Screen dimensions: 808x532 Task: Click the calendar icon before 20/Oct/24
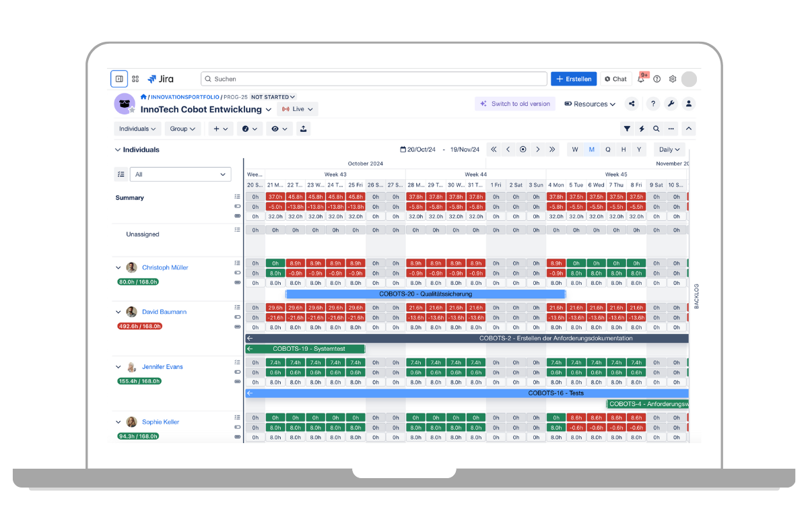[x=403, y=149]
